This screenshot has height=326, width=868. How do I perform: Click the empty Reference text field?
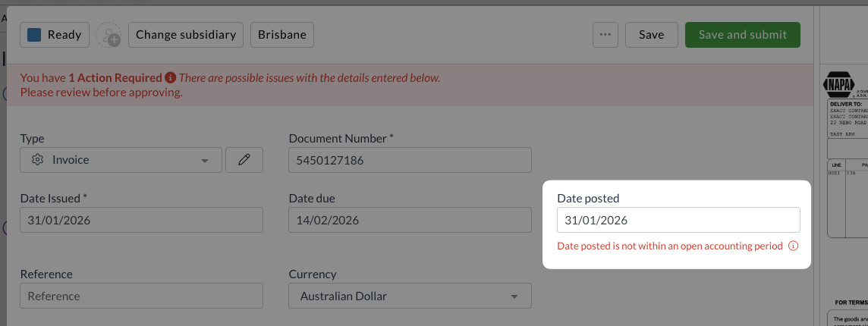point(141,296)
